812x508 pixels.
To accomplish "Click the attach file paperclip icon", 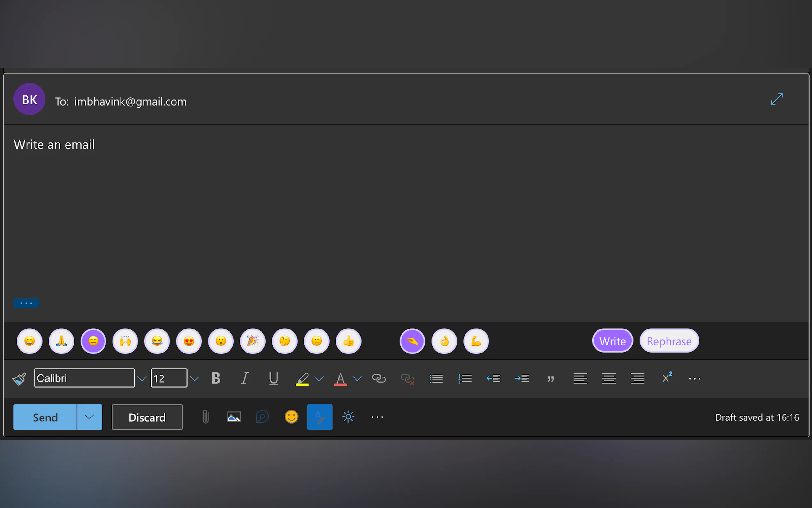I will click(x=206, y=417).
